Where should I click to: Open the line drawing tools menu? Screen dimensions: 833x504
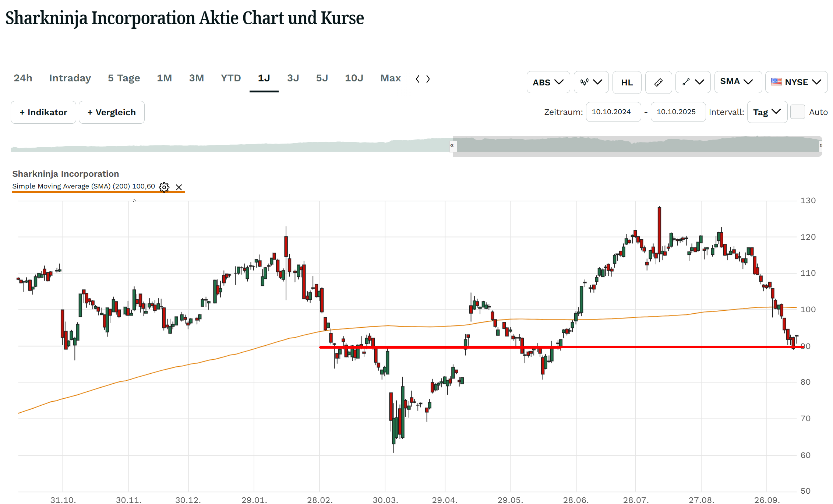(693, 82)
